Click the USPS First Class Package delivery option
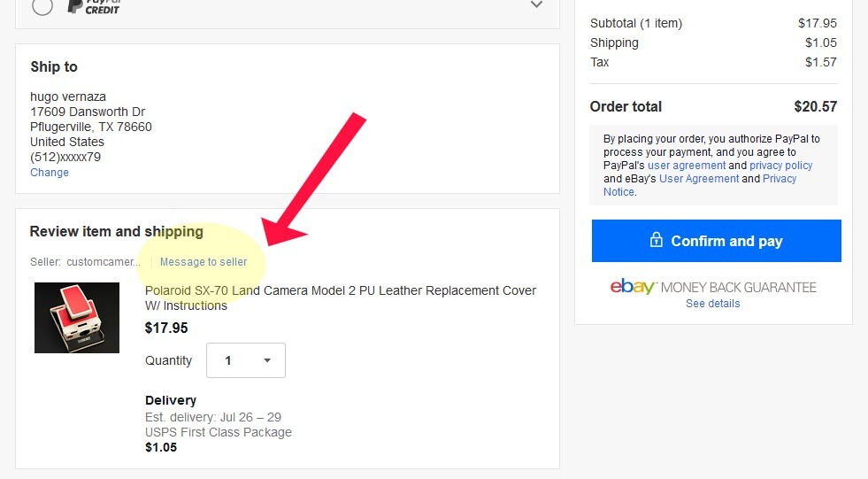868x479 pixels. tap(219, 432)
